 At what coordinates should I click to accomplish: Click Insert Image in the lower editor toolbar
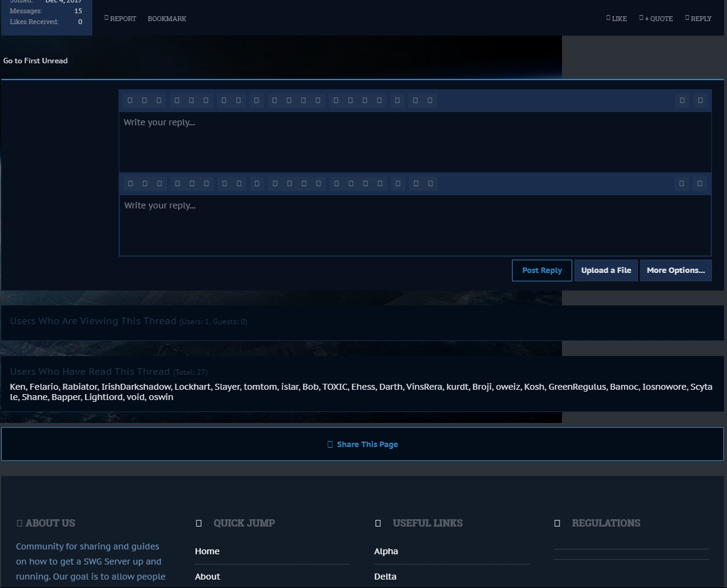(x=351, y=184)
